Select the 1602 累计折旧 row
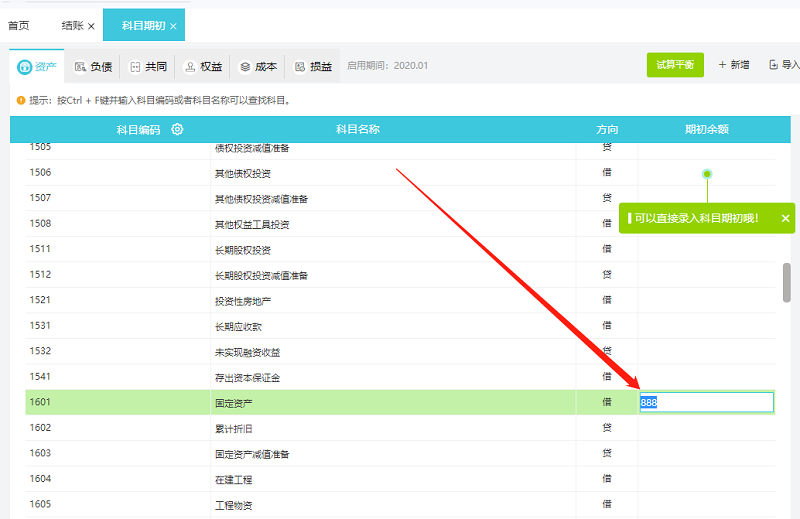 pos(300,428)
